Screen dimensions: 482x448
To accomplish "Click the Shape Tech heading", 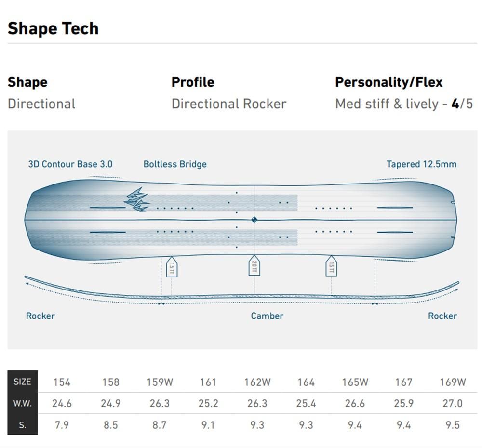I will pos(53,28).
